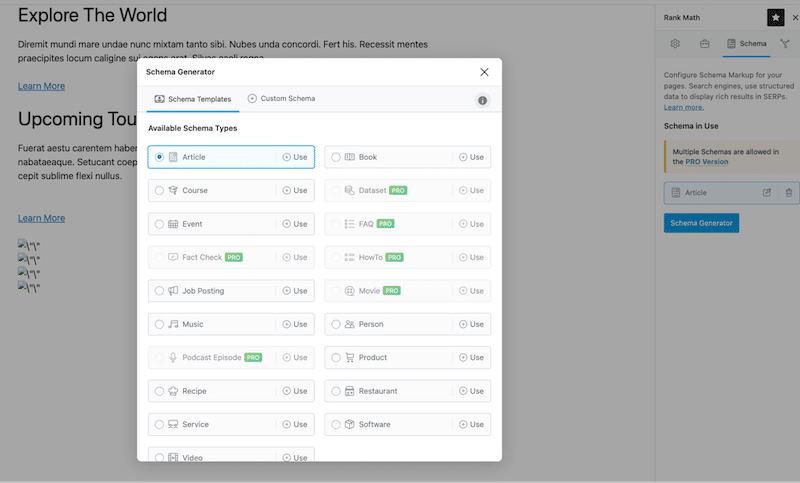Click the Restaurant storefront icon

coord(349,391)
